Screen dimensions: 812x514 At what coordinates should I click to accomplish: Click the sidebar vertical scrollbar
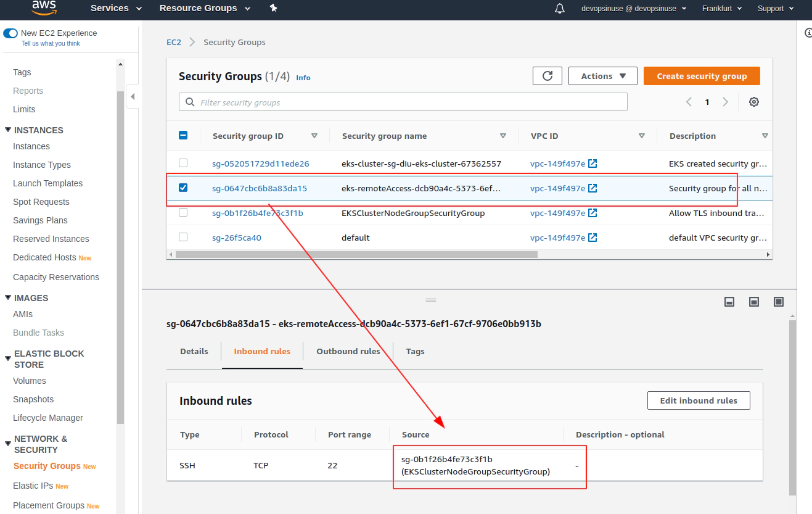120,256
